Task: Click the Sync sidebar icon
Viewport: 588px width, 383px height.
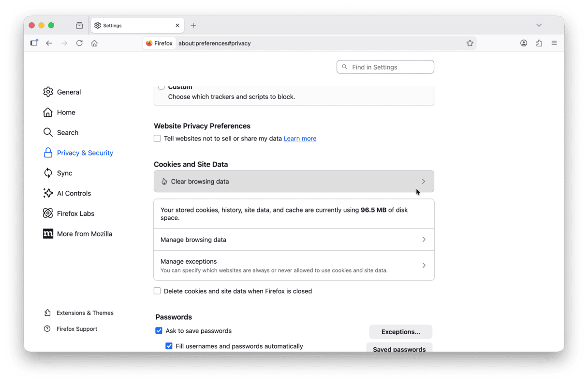Action: (x=48, y=172)
